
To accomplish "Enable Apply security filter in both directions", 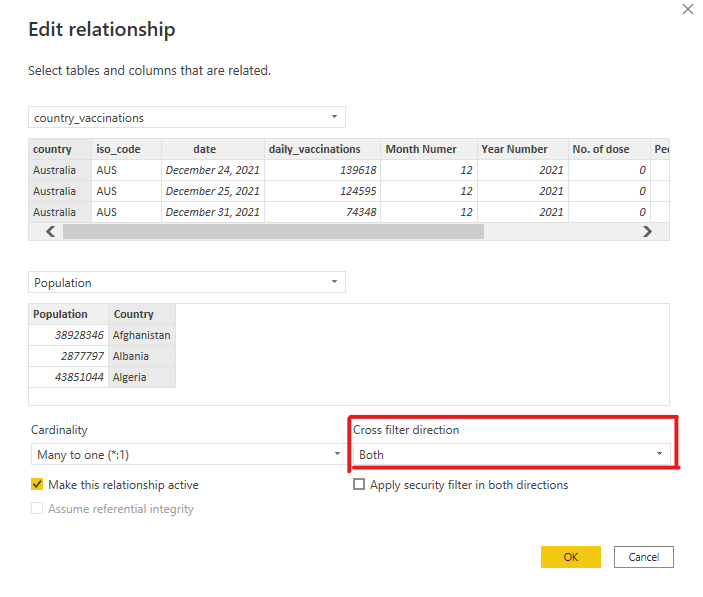I will click(x=359, y=485).
